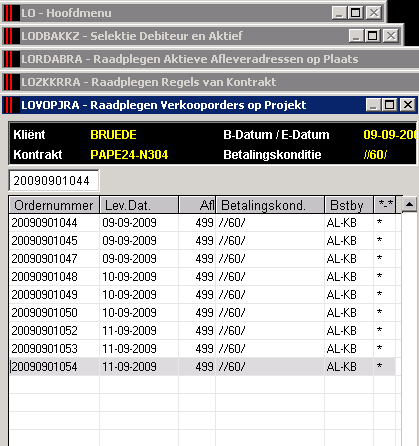Click the *-* column header

(x=385, y=205)
